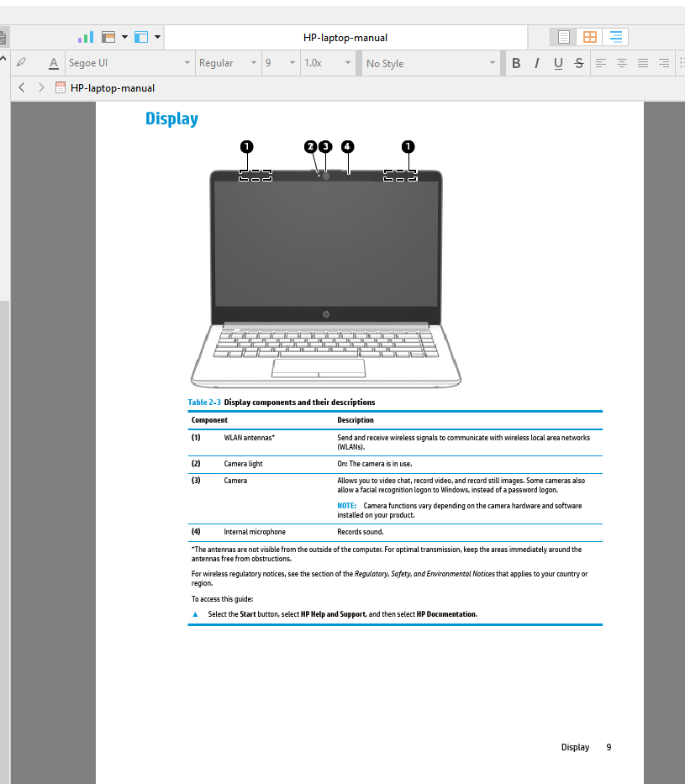Viewport: 685px width, 784px height.
Task: Center align the text
Action: pyautogui.click(x=621, y=63)
